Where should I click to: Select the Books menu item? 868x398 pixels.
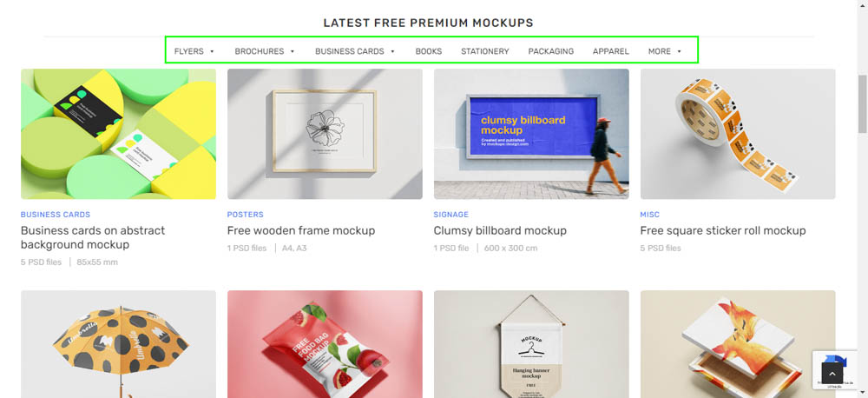(429, 51)
